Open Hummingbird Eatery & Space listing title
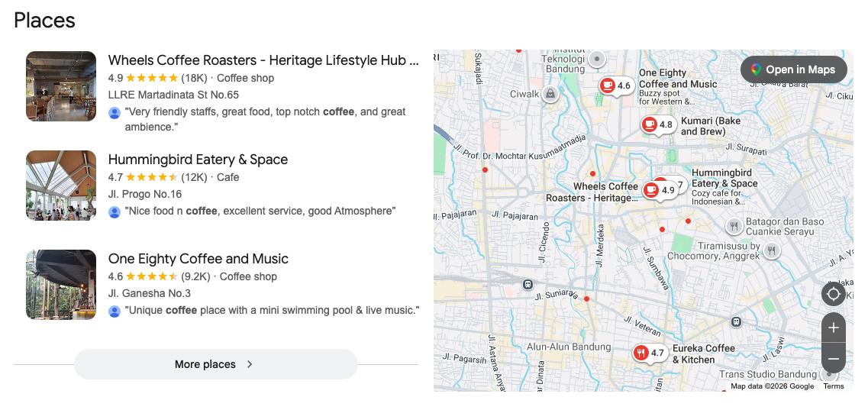Image resolution: width=868 pixels, height=410 pixels. pos(198,160)
